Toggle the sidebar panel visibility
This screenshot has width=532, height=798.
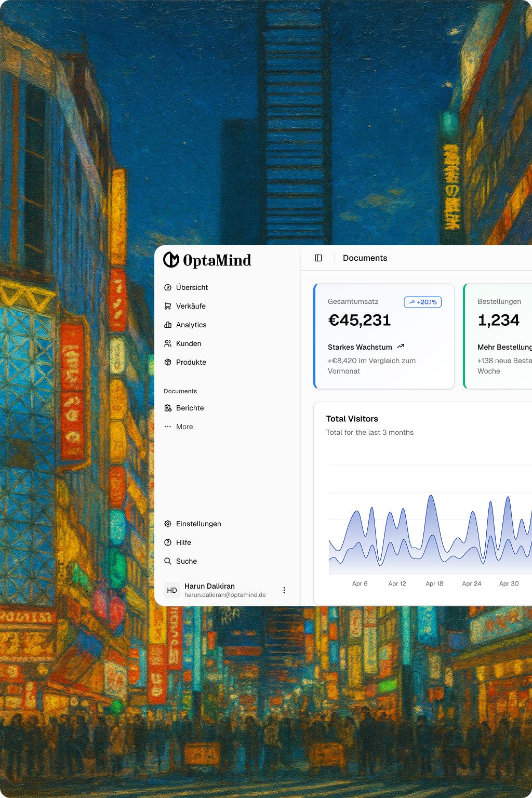[318, 258]
